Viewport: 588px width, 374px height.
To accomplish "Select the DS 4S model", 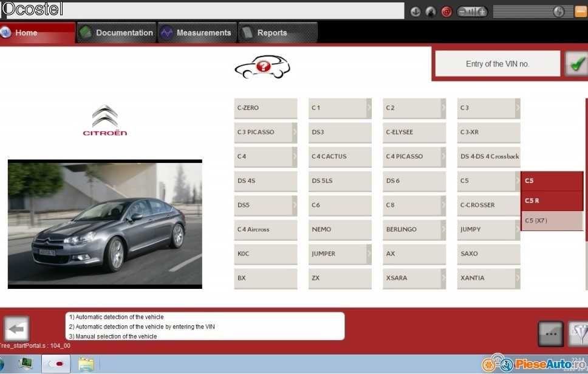I will (265, 181).
